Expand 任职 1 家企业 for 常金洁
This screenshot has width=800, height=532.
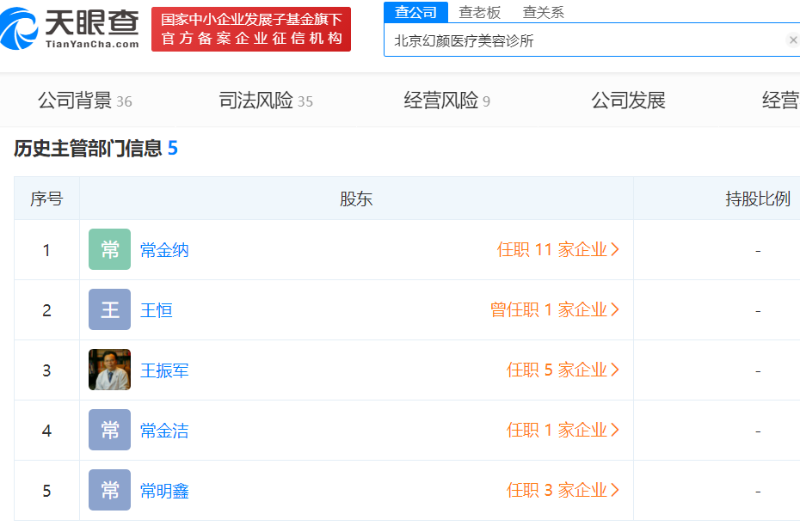(563, 431)
